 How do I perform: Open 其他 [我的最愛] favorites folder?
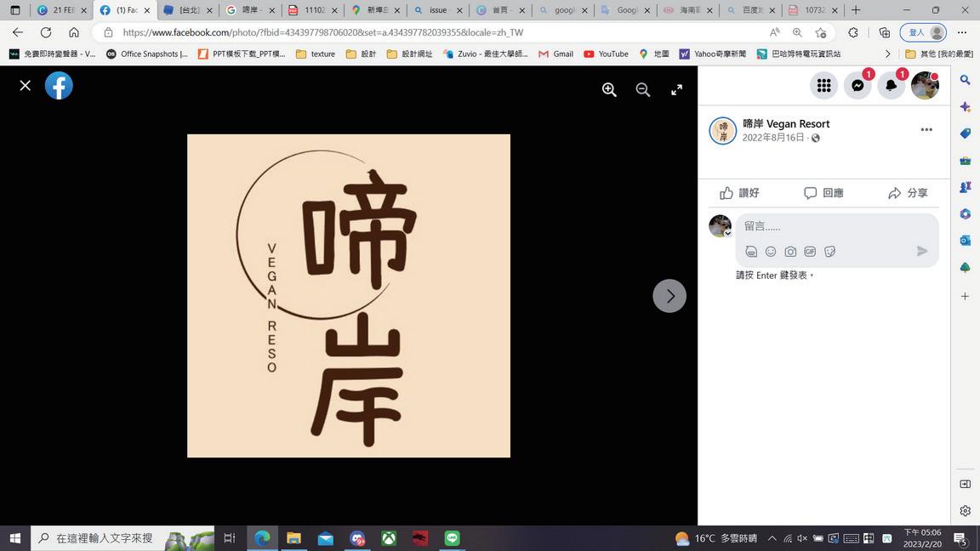pos(940,54)
